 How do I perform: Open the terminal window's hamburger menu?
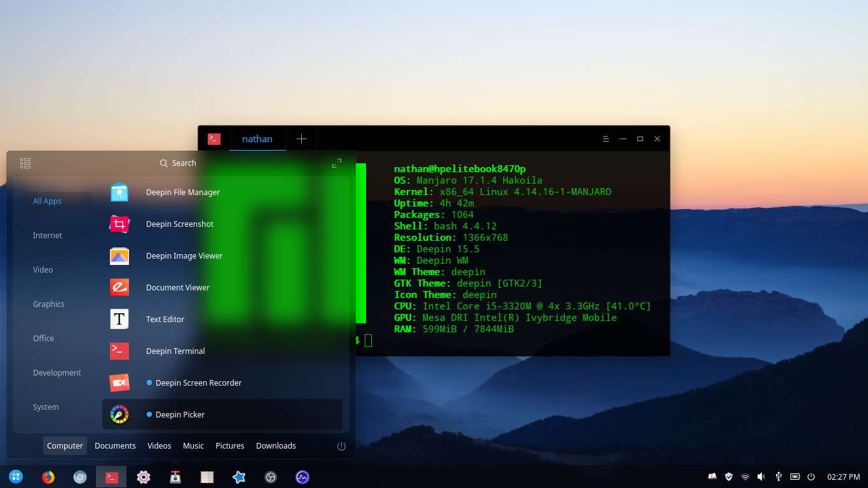point(606,139)
